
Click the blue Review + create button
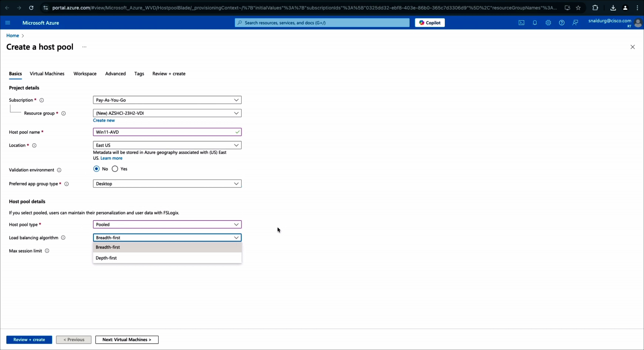pyautogui.click(x=29, y=340)
